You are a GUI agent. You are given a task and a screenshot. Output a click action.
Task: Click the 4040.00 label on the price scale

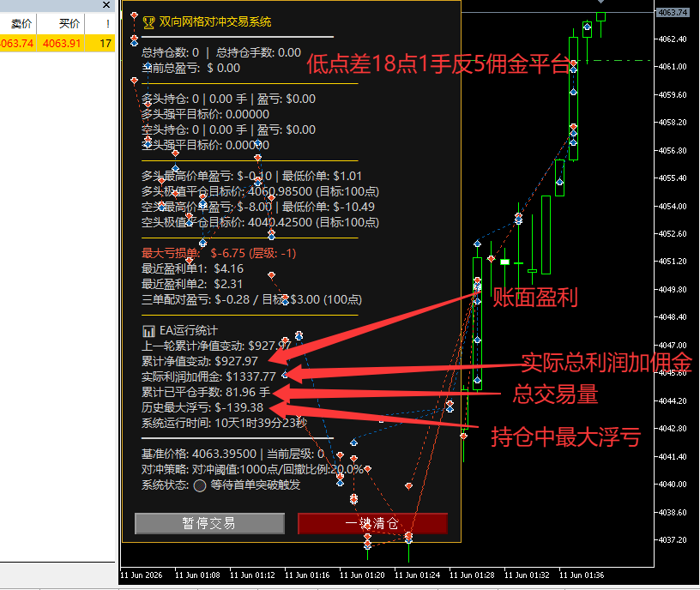click(673, 485)
